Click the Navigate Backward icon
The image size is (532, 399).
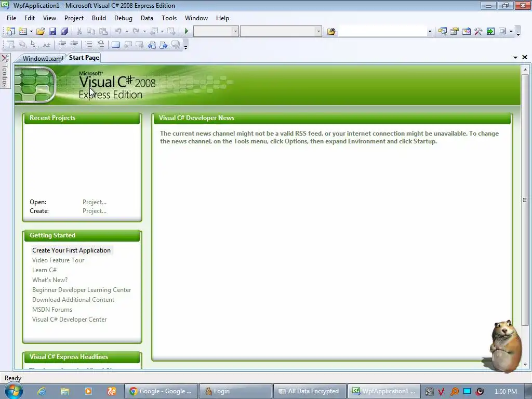click(154, 31)
